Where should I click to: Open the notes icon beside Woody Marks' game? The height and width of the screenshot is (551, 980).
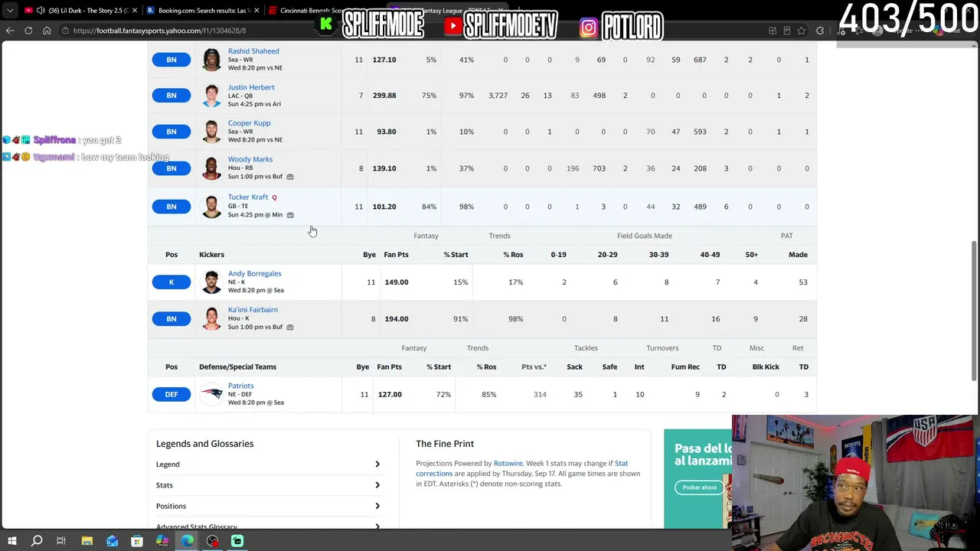click(290, 177)
